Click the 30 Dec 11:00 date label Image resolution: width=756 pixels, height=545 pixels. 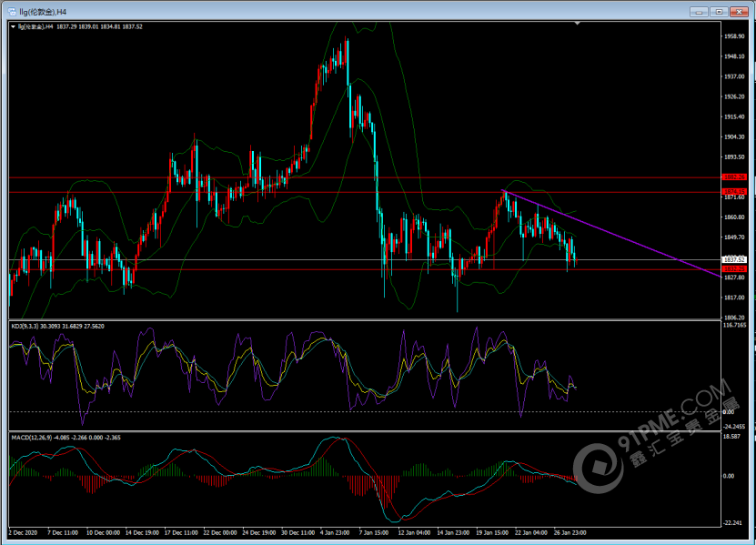point(298,533)
